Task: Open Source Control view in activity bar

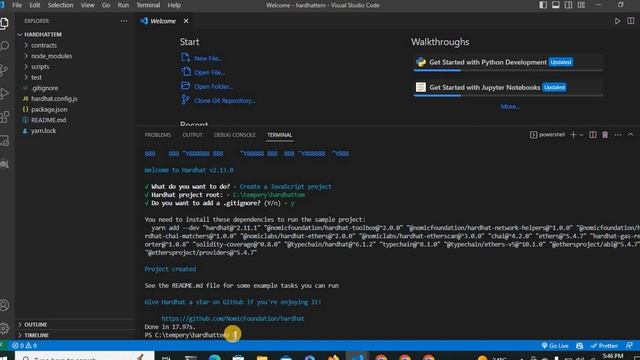Action: [x=4, y=70]
